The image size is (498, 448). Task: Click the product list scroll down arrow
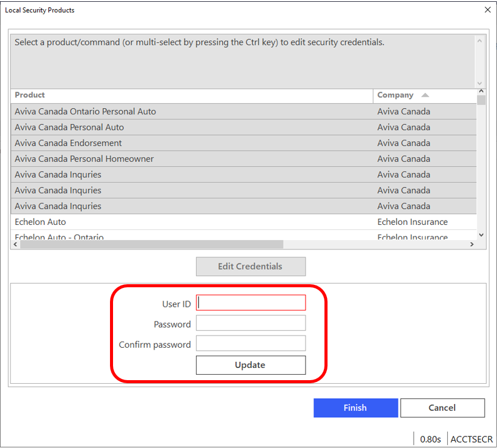coord(481,235)
